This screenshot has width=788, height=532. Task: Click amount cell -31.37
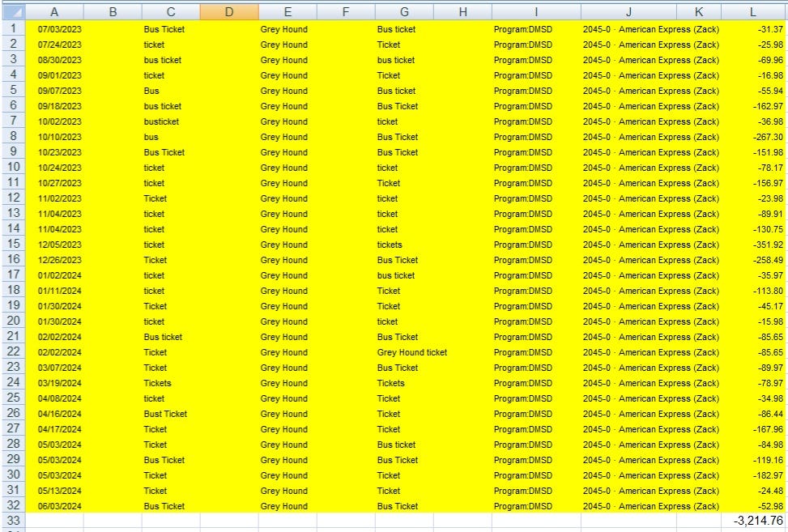[x=753, y=29]
